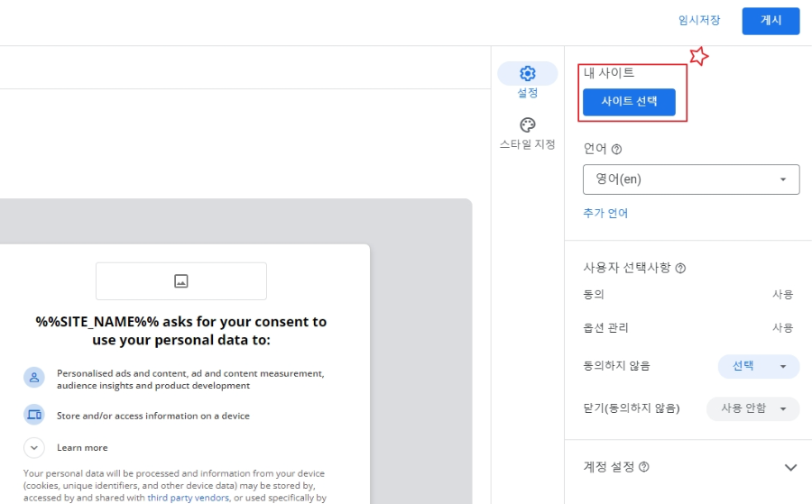
Task: Click the image placeholder icon in consent preview
Action: point(180,281)
